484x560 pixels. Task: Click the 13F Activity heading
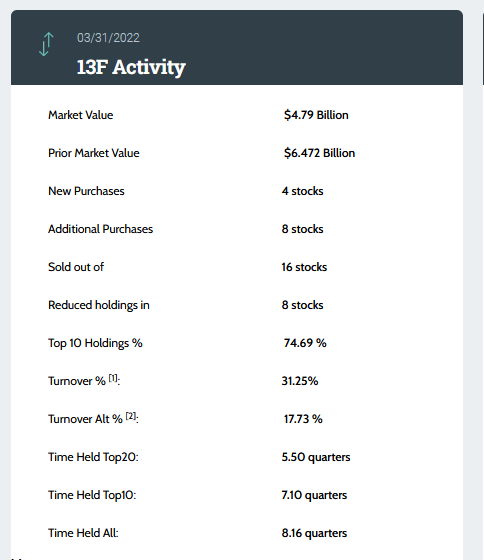[131, 67]
